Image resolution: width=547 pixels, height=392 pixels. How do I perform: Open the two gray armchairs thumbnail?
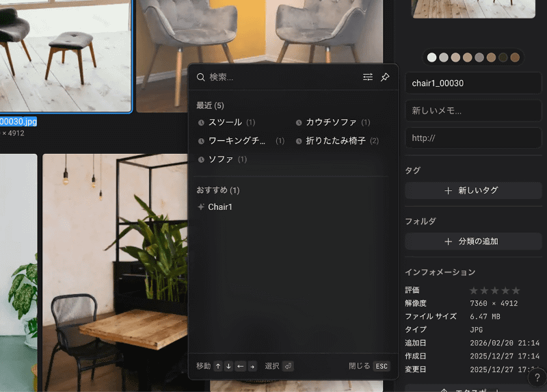tap(259, 31)
